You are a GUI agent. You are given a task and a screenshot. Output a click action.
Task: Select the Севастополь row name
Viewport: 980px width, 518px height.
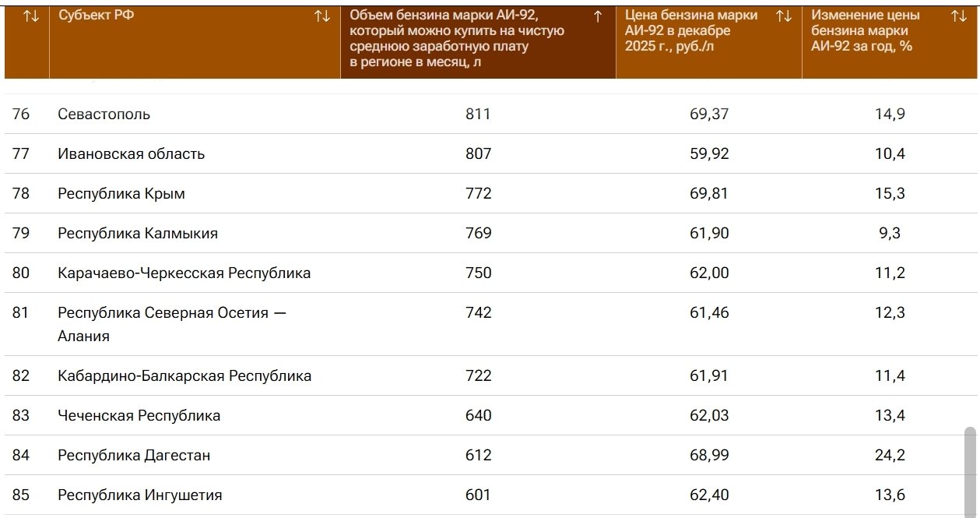pos(104,115)
